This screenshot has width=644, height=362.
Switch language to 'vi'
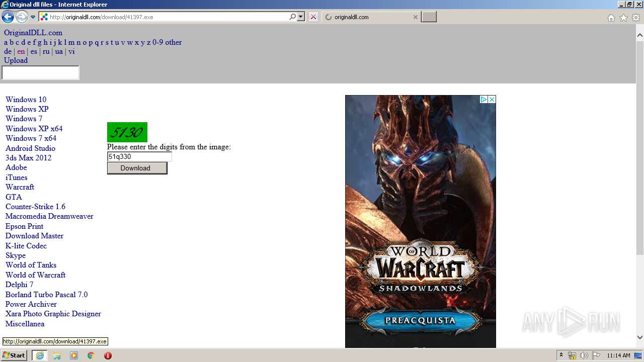[x=71, y=51]
